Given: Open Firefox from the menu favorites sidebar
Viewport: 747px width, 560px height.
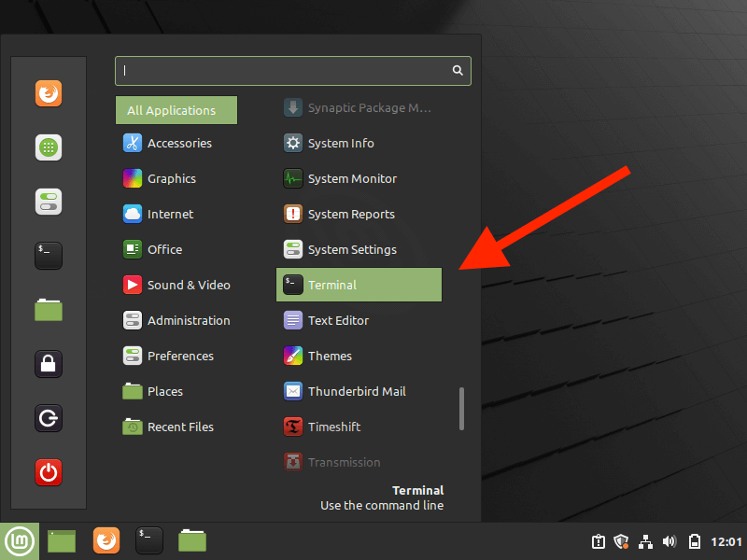Looking at the screenshot, I should (49, 93).
